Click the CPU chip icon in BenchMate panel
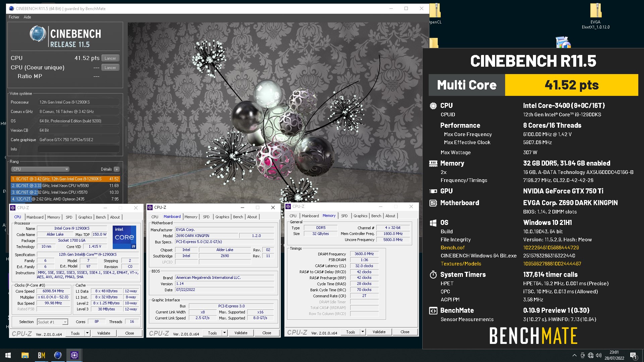Viewport: 644px width, 362px height. pyautogui.click(x=433, y=106)
